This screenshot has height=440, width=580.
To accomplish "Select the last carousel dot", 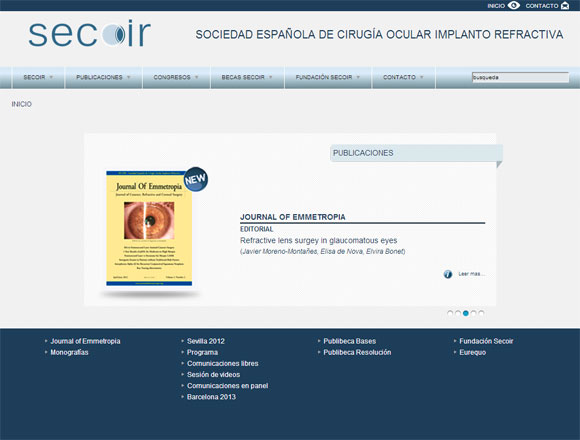I will [x=481, y=313].
